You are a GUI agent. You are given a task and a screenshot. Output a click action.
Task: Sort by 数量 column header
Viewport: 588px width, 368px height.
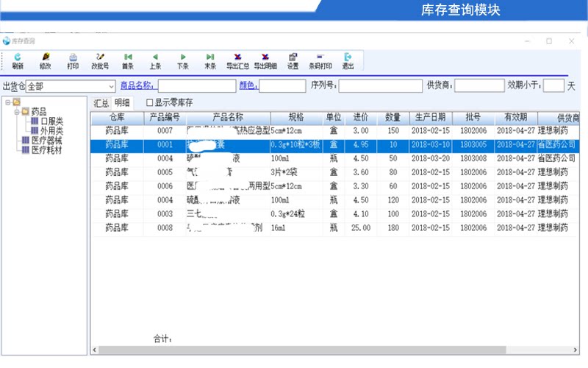(393, 118)
